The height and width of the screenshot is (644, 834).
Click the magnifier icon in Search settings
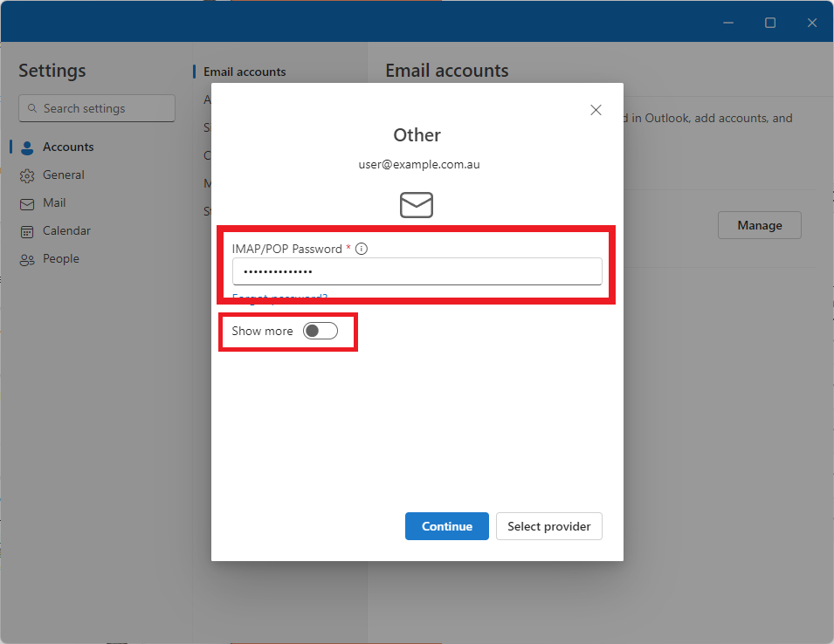[x=33, y=108]
